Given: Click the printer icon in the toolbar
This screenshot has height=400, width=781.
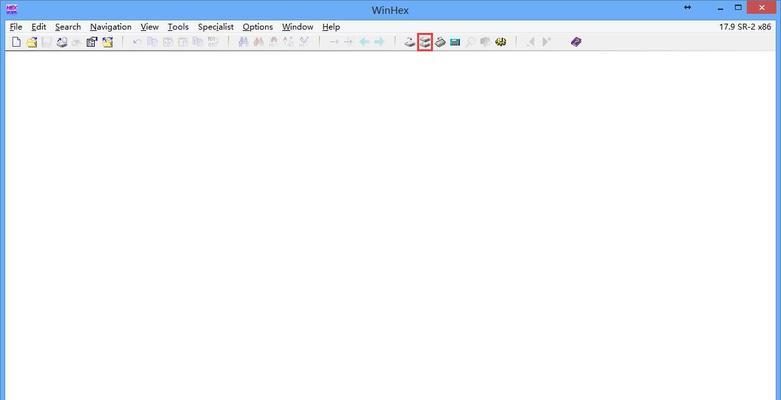Looking at the screenshot, I should click(62, 42).
